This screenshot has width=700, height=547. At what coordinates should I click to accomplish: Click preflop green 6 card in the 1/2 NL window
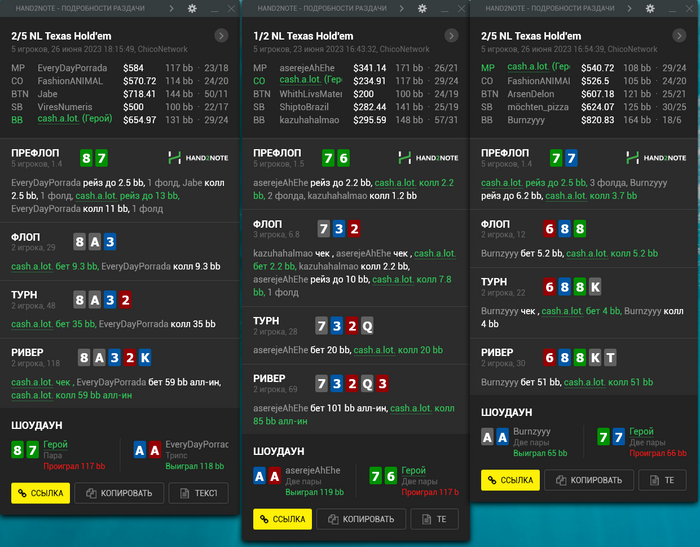[x=343, y=158]
